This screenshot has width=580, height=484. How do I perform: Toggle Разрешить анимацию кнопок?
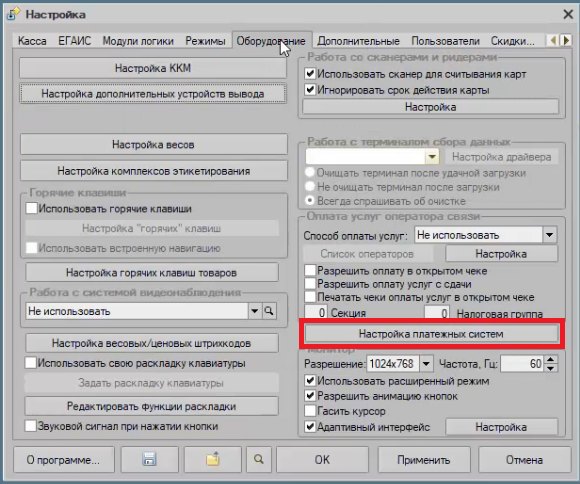[x=310, y=396]
